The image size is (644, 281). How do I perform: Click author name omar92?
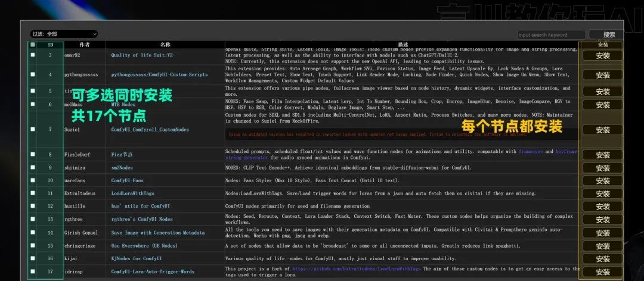point(72,55)
